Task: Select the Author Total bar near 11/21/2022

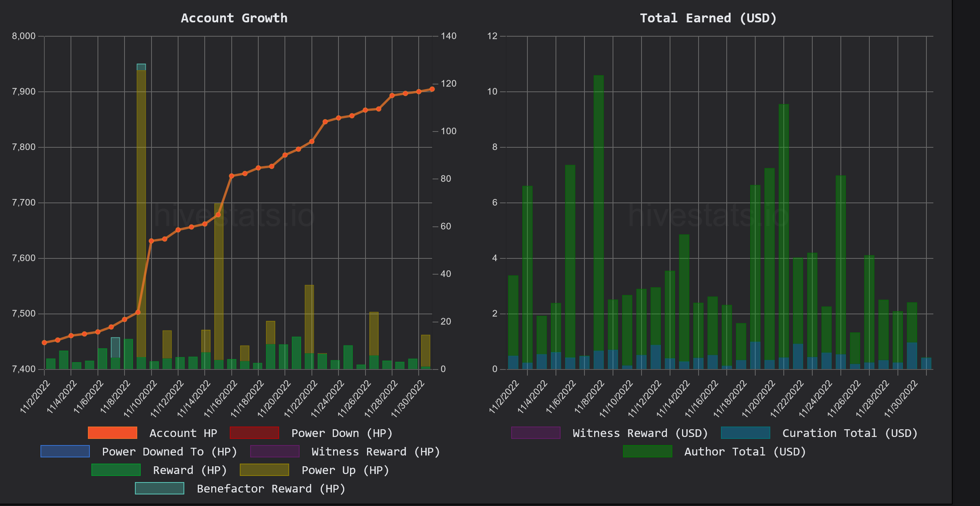Action: [784, 231]
